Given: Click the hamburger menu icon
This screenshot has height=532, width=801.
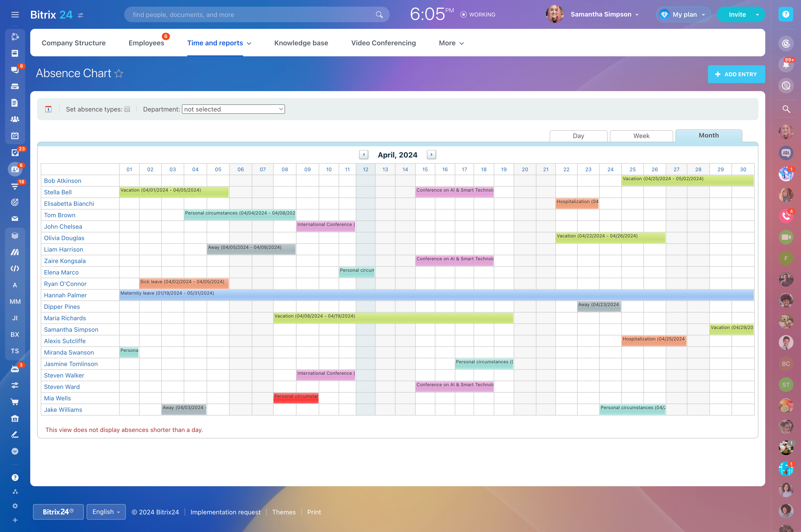Looking at the screenshot, I should coord(15,15).
